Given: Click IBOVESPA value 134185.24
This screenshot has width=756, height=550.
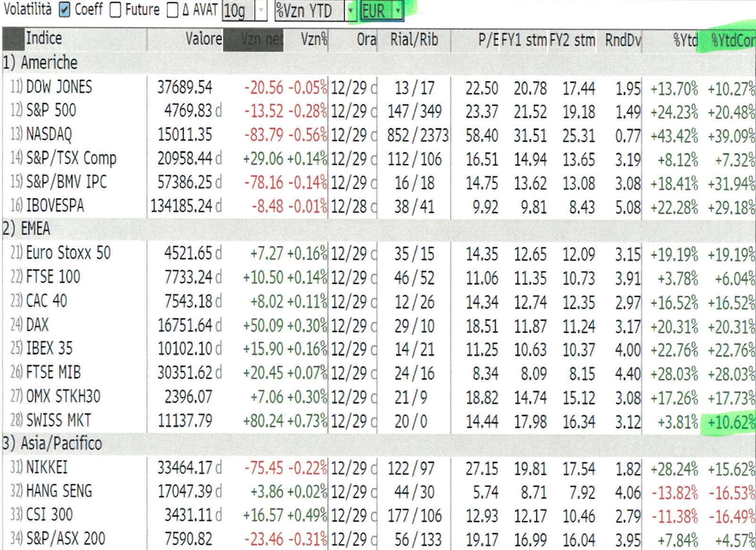Looking at the screenshot, I should tap(182, 206).
